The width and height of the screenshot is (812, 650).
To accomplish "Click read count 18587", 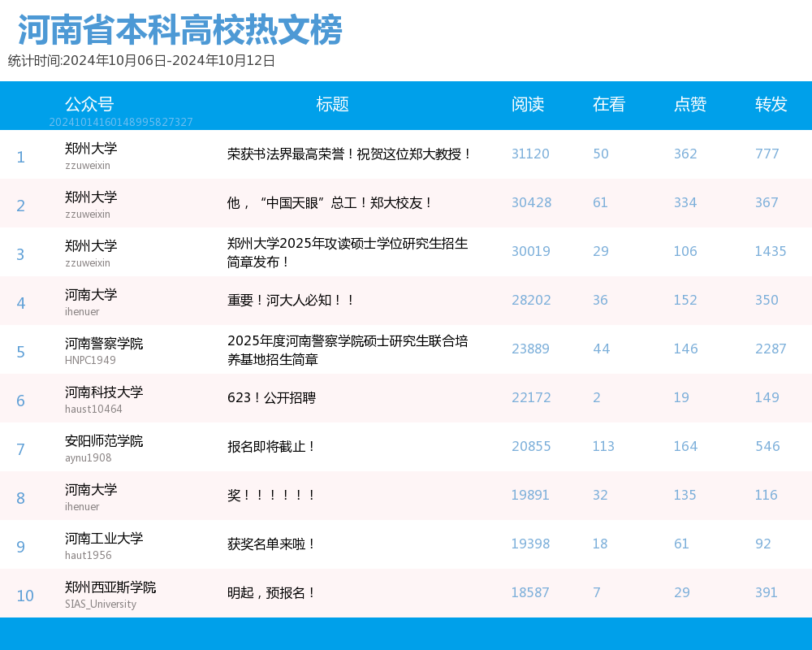I will (529, 592).
